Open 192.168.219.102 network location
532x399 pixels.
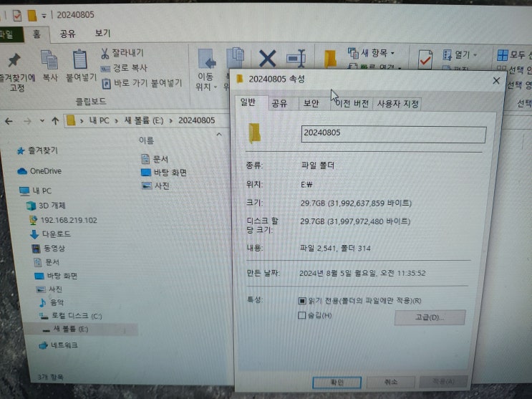tap(64, 221)
